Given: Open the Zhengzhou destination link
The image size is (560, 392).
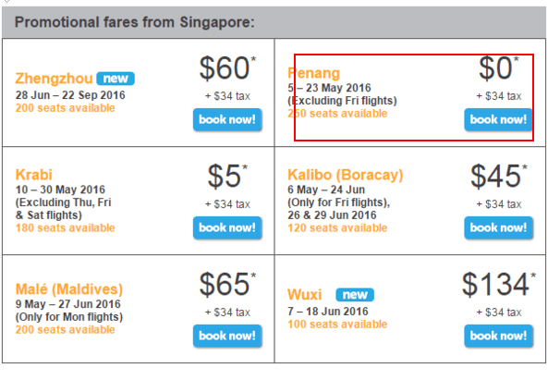Looking at the screenshot, I should 54,79.
